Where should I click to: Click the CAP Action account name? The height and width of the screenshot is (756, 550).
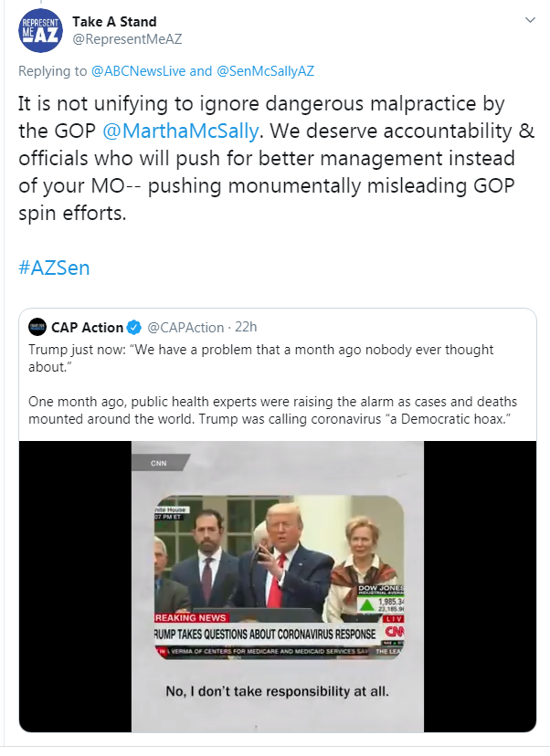(88, 326)
